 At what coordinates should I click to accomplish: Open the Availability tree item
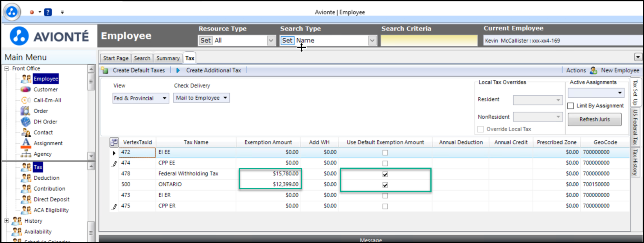[x=38, y=232]
